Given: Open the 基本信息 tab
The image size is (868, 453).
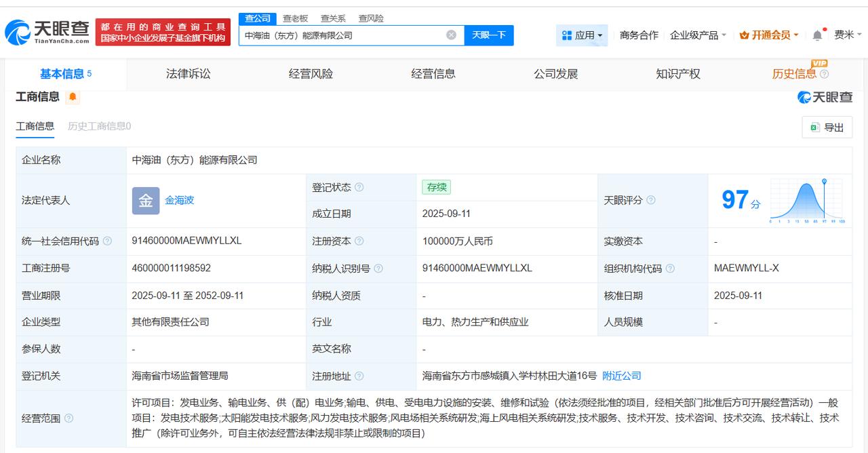Looking at the screenshot, I should tap(65, 74).
